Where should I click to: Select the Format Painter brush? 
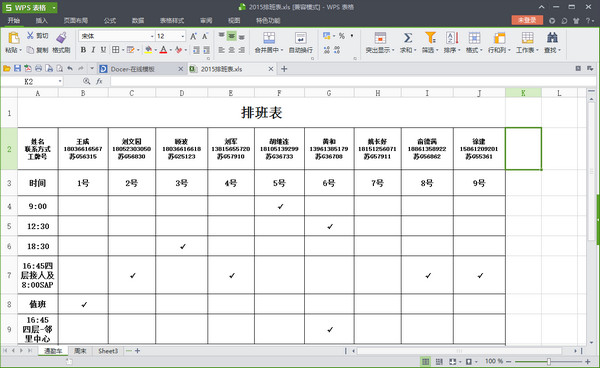pos(61,37)
